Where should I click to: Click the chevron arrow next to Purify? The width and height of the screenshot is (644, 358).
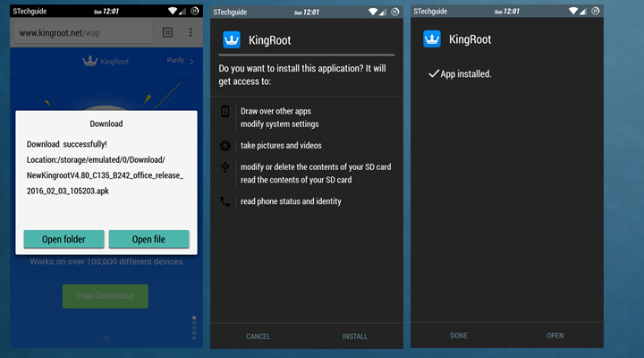pos(191,61)
